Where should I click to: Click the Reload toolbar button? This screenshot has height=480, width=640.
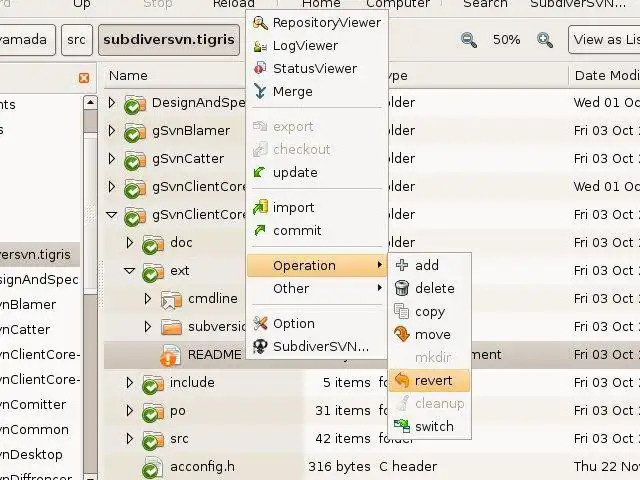point(234,4)
